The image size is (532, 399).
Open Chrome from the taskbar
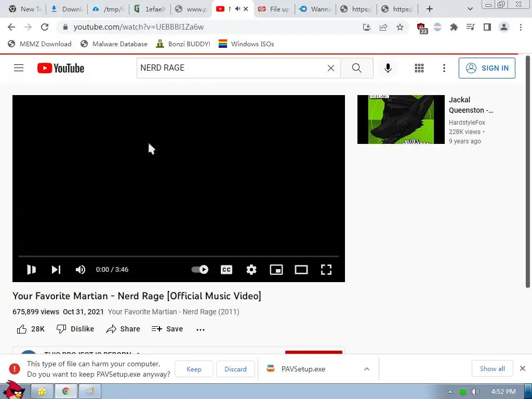66,392
